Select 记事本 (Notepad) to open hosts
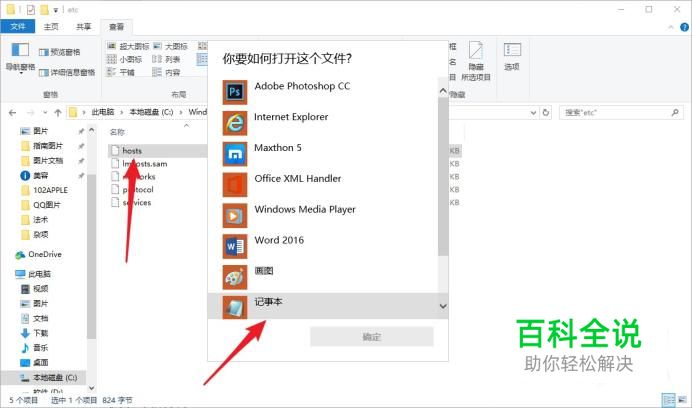The width and height of the screenshot is (692, 408). (323, 306)
